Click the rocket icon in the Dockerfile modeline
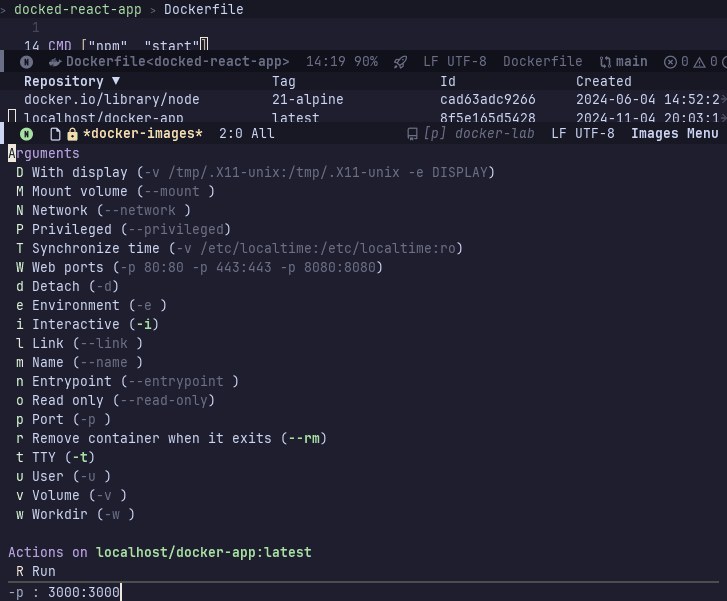 point(400,62)
